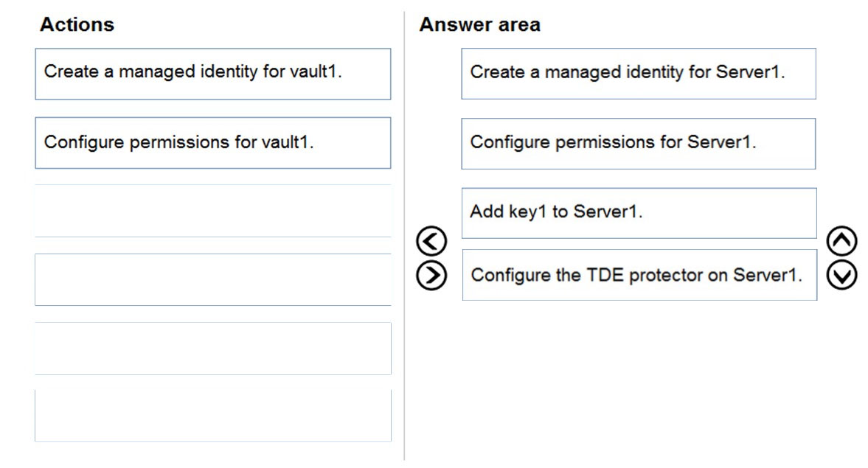The height and width of the screenshot is (468, 868).
Task: Select 'Configure the TDE protector on Server1.'
Action: (x=640, y=275)
